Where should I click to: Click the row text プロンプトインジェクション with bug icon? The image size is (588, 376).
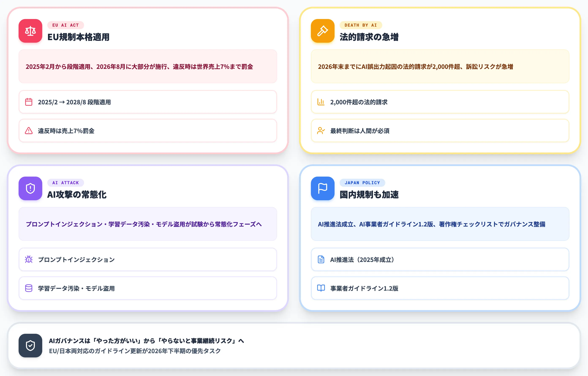[76, 260]
